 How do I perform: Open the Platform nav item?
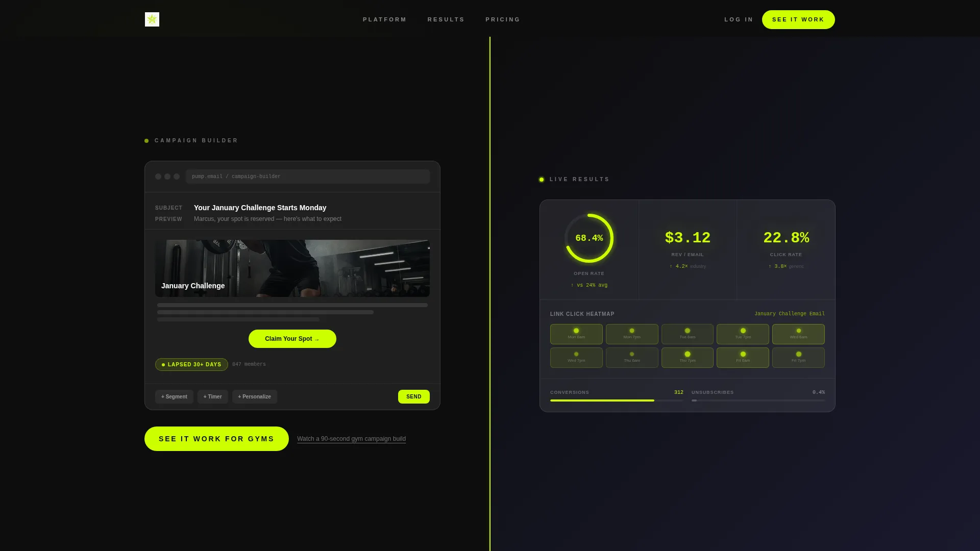coord(385,19)
